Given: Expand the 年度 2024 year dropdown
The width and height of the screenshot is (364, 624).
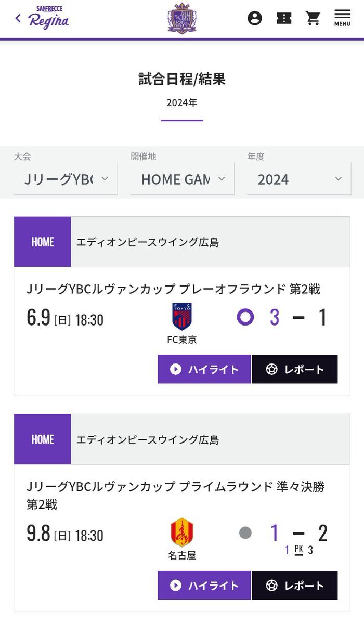Looking at the screenshot, I should click(x=299, y=179).
